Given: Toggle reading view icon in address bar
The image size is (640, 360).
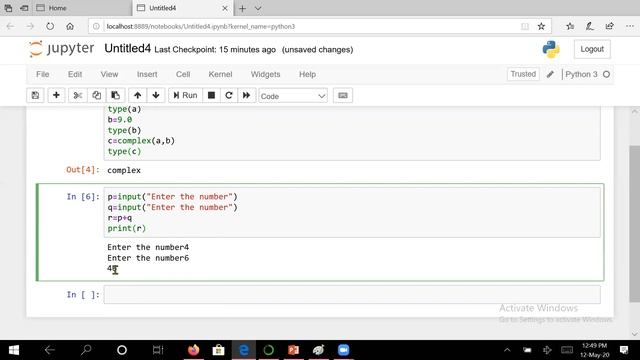Looking at the screenshot, I should click(525, 26).
